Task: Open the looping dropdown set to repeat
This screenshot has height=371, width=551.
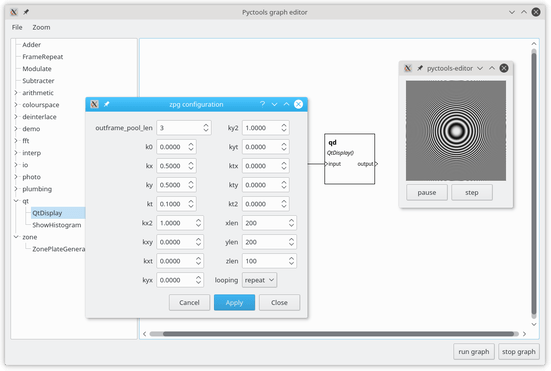Action: pos(259,280)
